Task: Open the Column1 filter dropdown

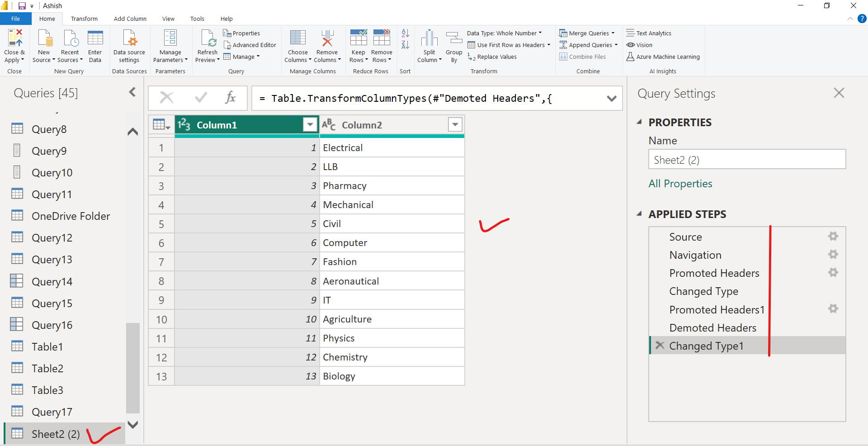Action: point(310,124)
